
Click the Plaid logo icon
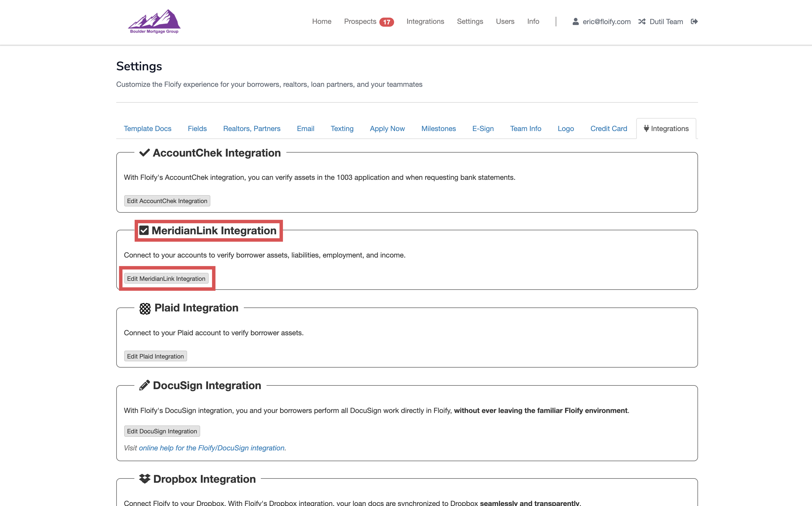145,308
